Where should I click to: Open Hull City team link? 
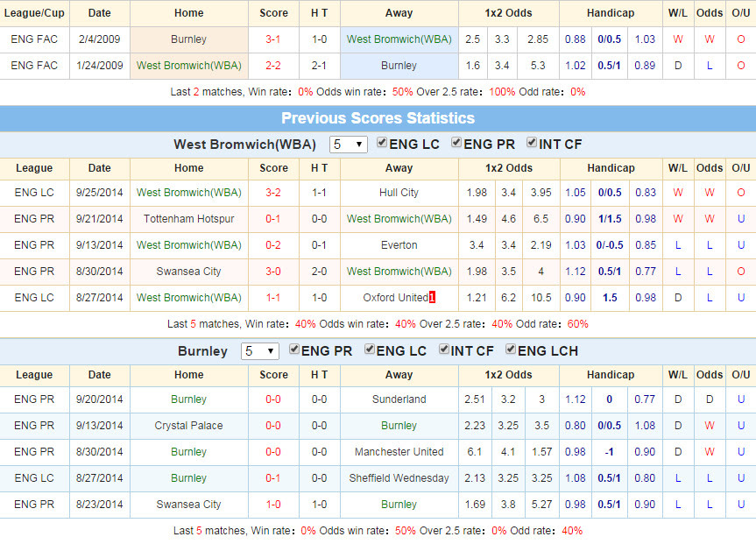click(x=399, y=193)
